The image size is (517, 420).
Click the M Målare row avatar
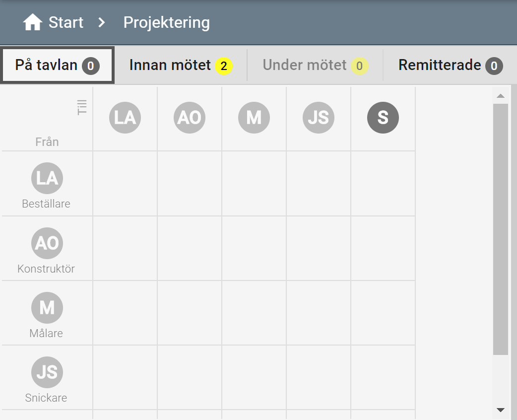tap(47, 308)
